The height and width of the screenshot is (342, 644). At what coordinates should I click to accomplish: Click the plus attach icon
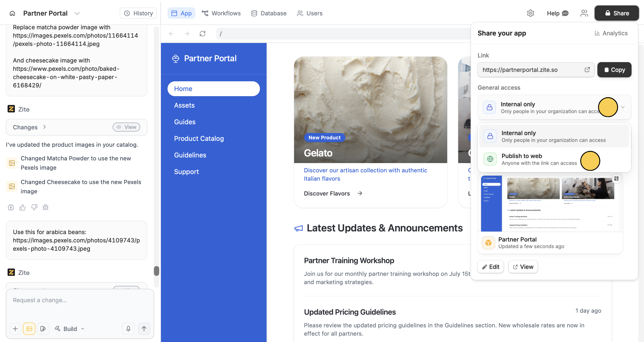[x=15, y=329]
